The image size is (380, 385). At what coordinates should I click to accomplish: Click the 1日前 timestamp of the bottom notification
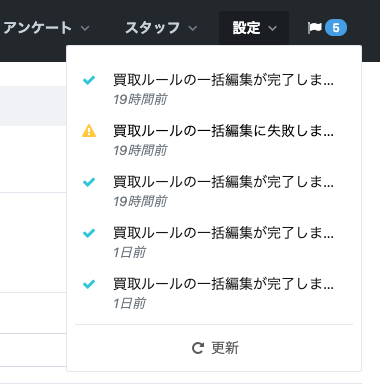point(129,303)
